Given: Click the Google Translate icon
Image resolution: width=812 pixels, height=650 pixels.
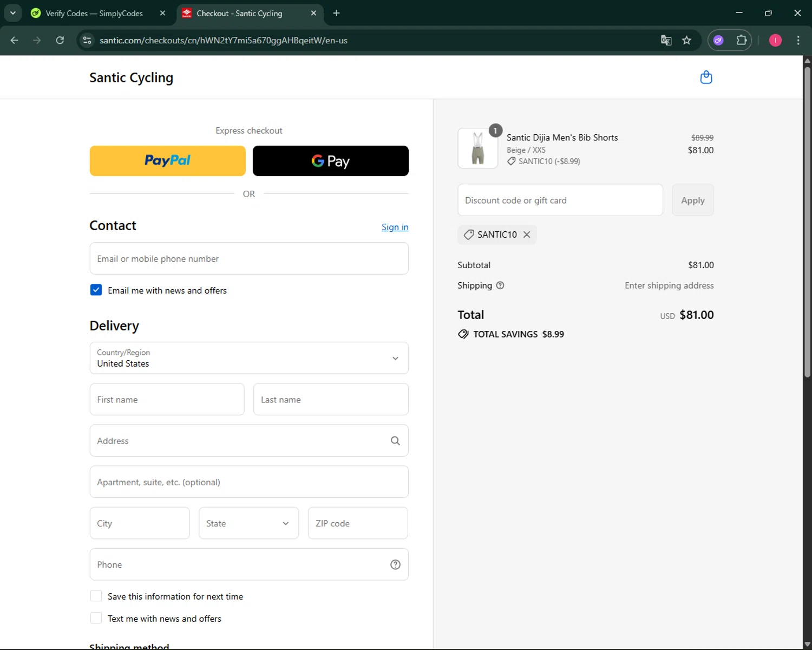Looking at the screenshot, I should coord(666,40).
